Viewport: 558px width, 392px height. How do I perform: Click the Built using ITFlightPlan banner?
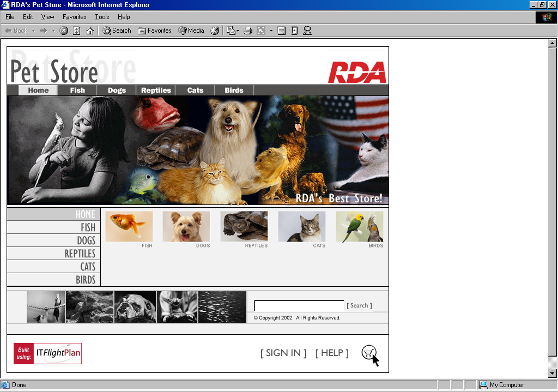[x=48, y=353]
